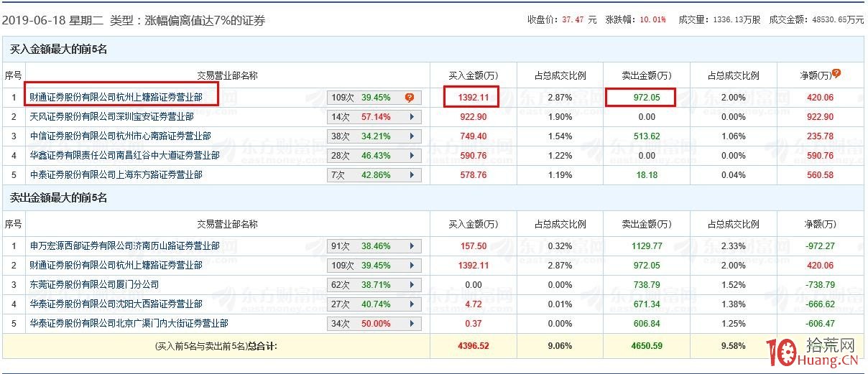Click ratio cell 1.52% in 东莞证券 row

[733, 285]
